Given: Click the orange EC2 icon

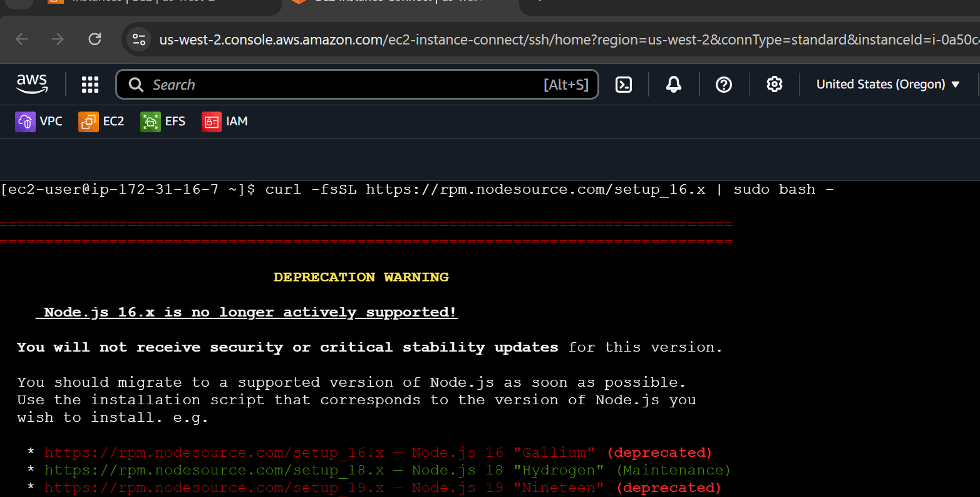Looking at the screenshot, I should (x=88, y=122).
